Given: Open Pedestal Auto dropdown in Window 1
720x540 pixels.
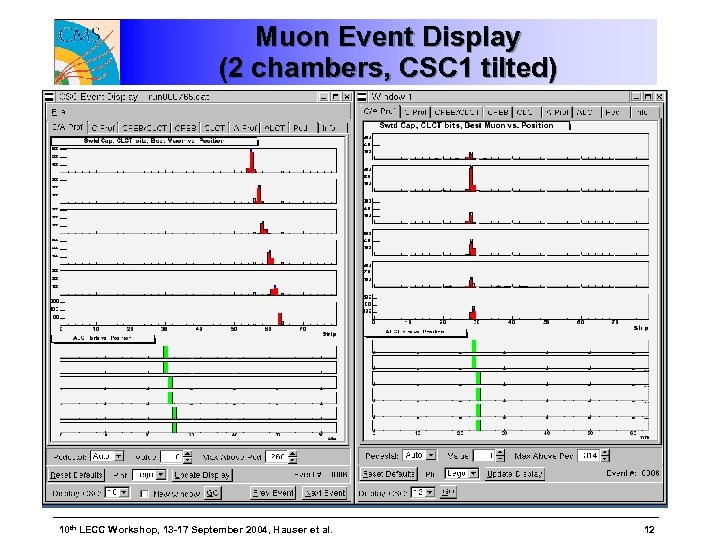Looking at the screenshot, I should 420,455.
